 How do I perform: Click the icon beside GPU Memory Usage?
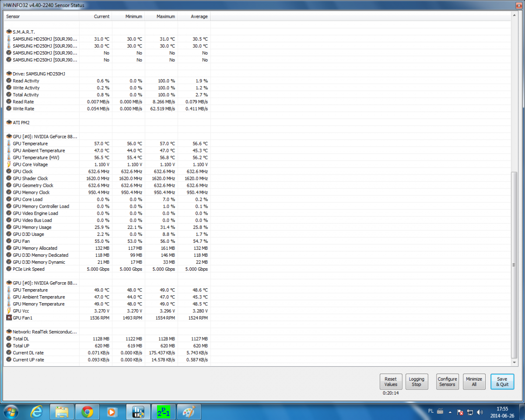[x=9, y=227]
